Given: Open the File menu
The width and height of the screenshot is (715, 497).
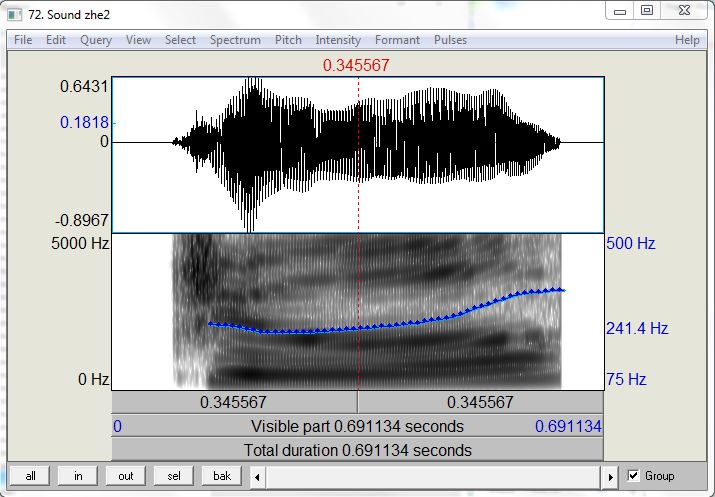Looking at the screenshot, I should tap(23, 40).
